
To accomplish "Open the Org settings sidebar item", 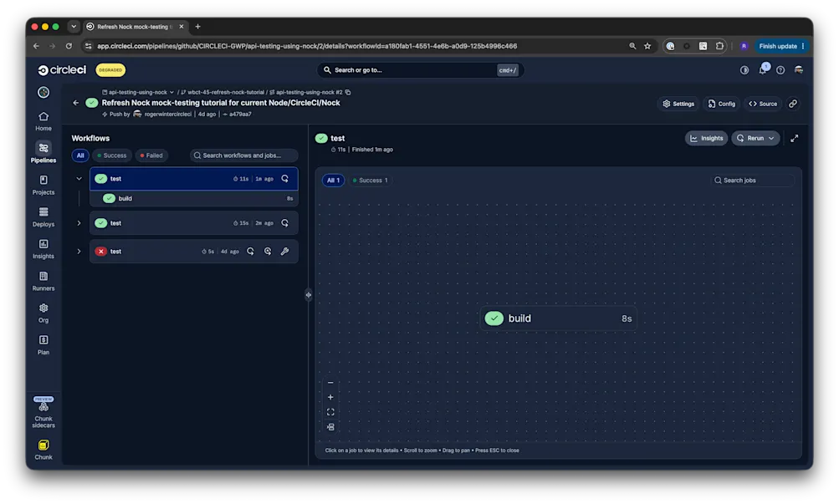I will point(43,313).
